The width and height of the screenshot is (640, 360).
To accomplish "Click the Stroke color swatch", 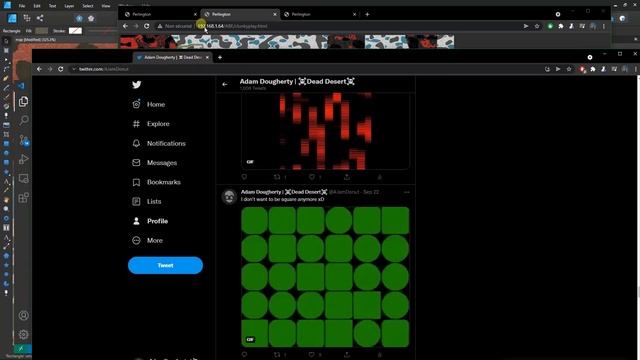I will pos(75,31).
